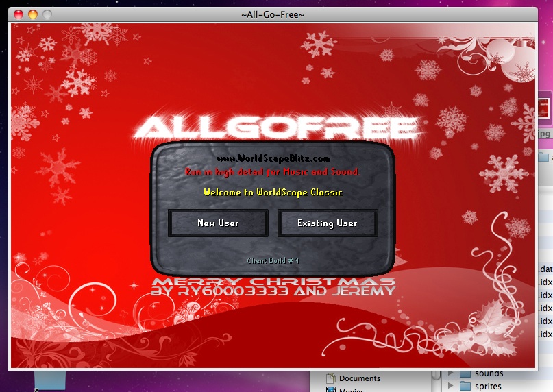
Task: Expand the sounds folder disclosure triangle
Action: [450, 373]
